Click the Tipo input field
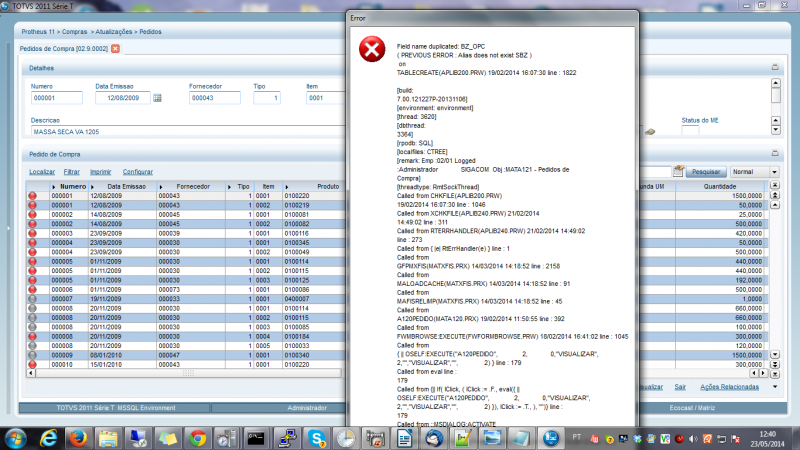 [x=266, y=98]
